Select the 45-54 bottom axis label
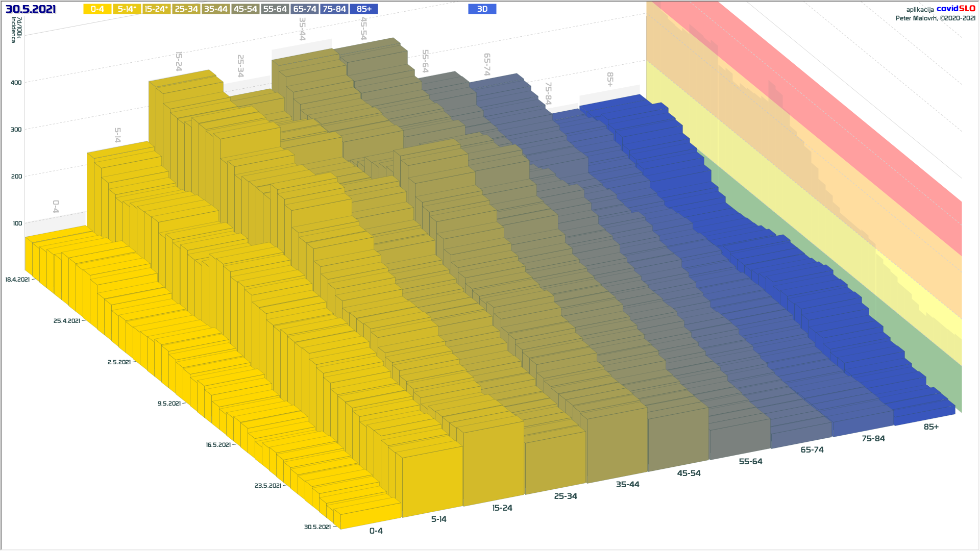Viewport: 980px width, 551px height. [x=689, y=473]
